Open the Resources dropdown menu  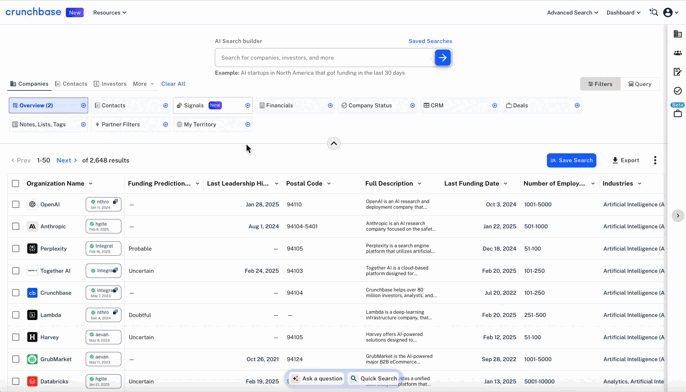pos(110,13)
